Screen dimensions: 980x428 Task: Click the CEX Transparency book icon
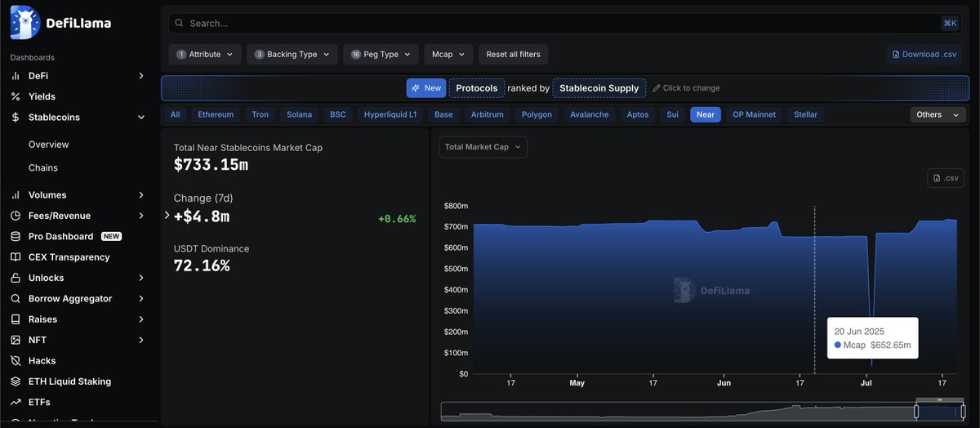coord(16,257)
